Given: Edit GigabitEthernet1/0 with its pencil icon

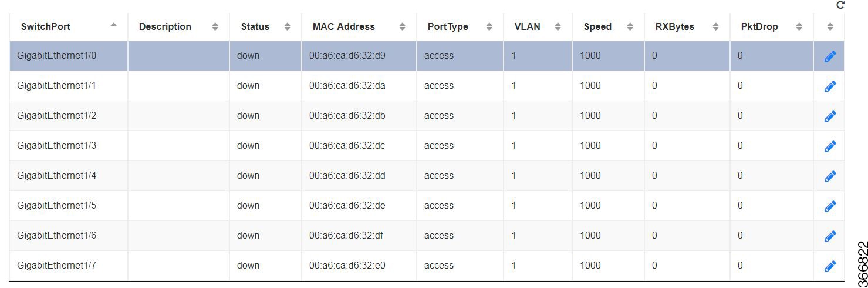Looking at the screenshot, I should (x=830, y=56).
